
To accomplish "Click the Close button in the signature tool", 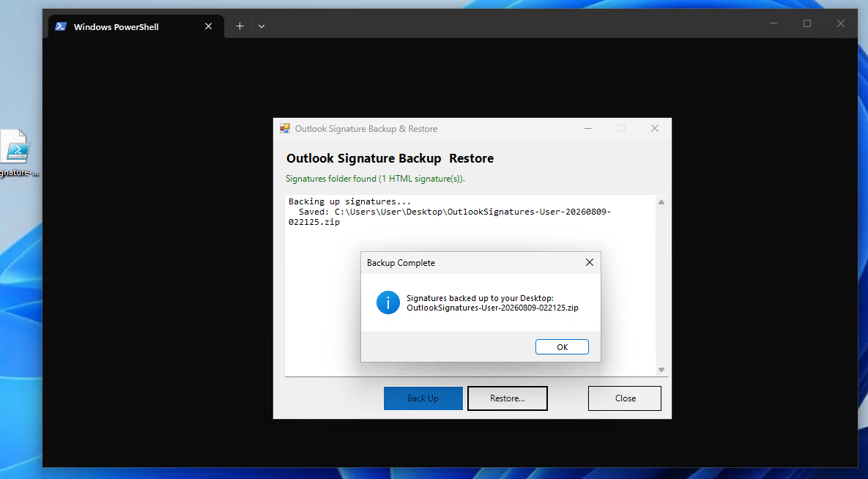I will pyautogui.click(x=625, y=398).
